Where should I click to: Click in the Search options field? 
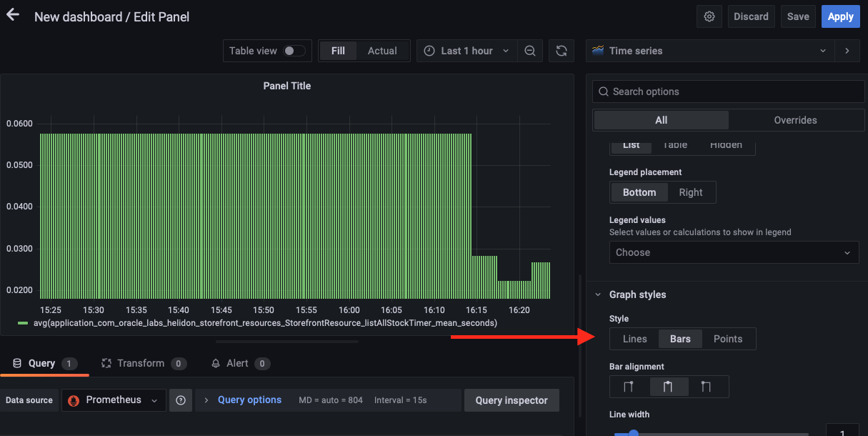pyautogui.click(x=729, y=91)
